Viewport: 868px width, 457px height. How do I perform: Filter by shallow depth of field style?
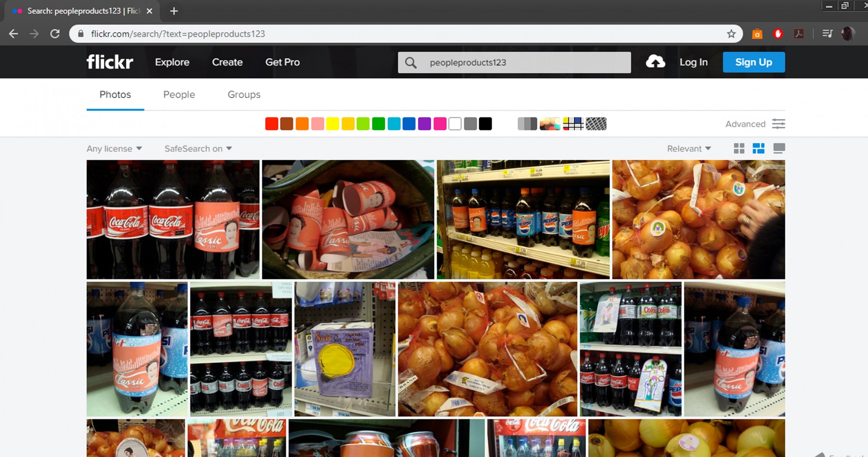click(550, 124)
